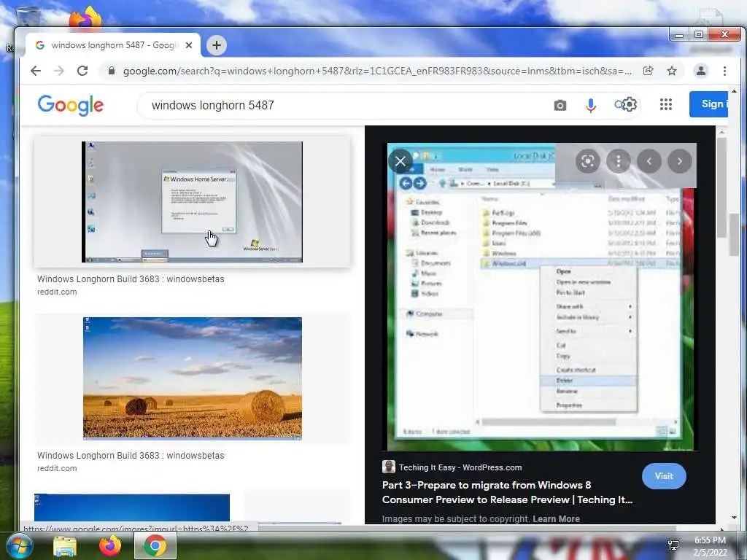Screen dimensions: 747x560
Task: Open a new Chrome tab
Action: pos(216,45)
